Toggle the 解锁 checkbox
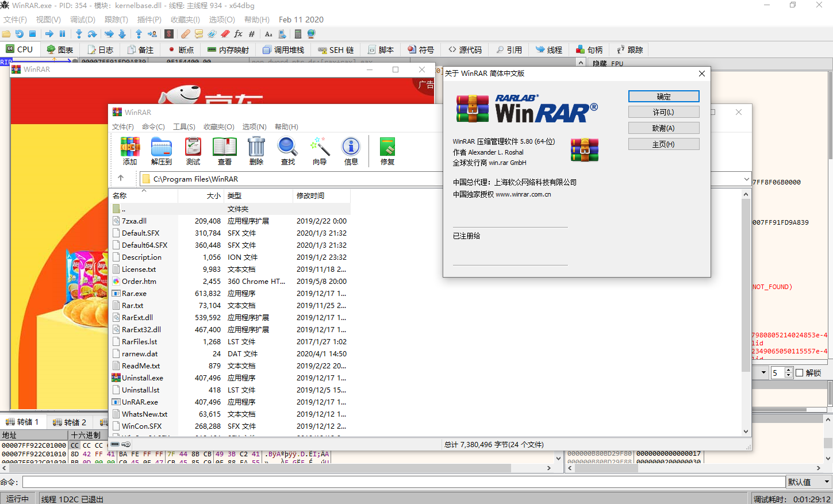 click(799, 373)
